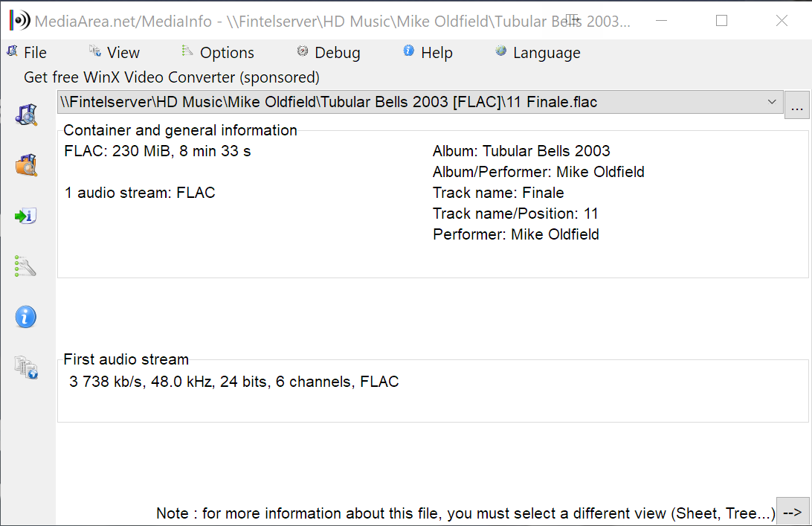Click the export sidebar icon with green arrow
This screenshot has height=526, width=812.
tap(25, 217)
